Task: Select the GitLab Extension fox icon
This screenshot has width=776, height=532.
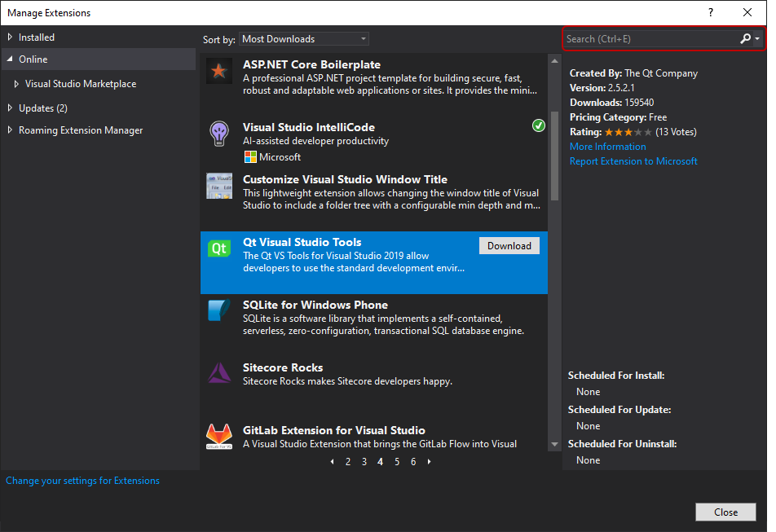Action: (x=218, y=436)
